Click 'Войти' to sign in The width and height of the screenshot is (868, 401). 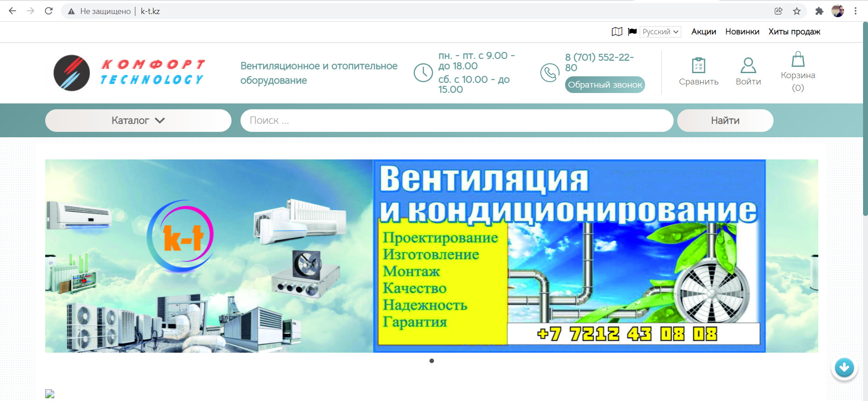[748, 72]
